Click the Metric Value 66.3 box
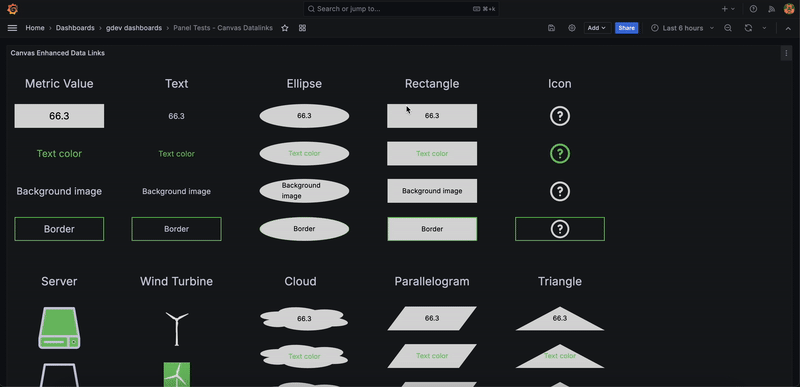The height and width of the screenshot is (387, 800). tap(59, 116)
